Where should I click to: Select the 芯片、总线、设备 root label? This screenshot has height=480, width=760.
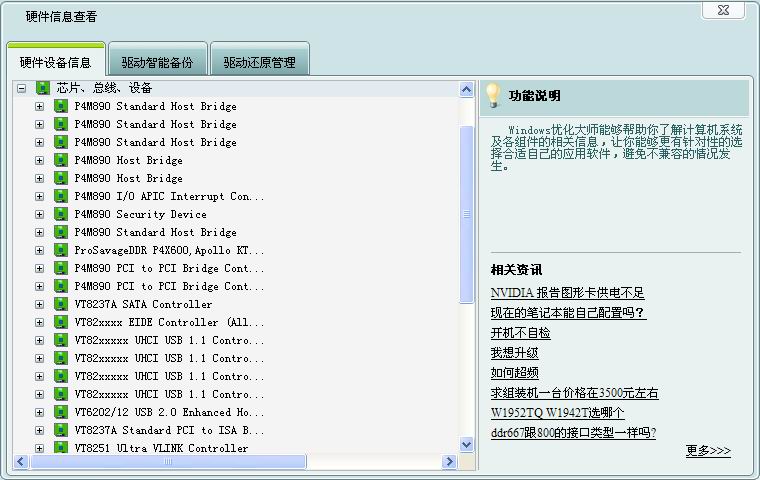pos(105,88)
